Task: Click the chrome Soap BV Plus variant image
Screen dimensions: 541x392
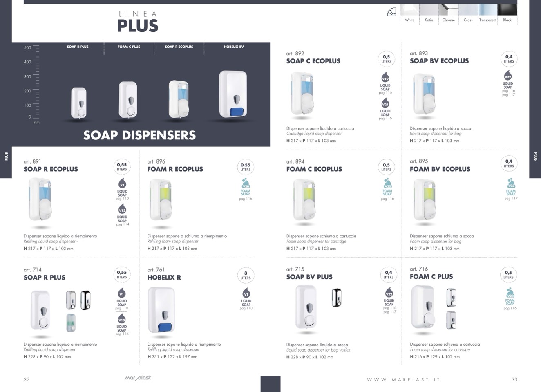Action: coord(336,297)
